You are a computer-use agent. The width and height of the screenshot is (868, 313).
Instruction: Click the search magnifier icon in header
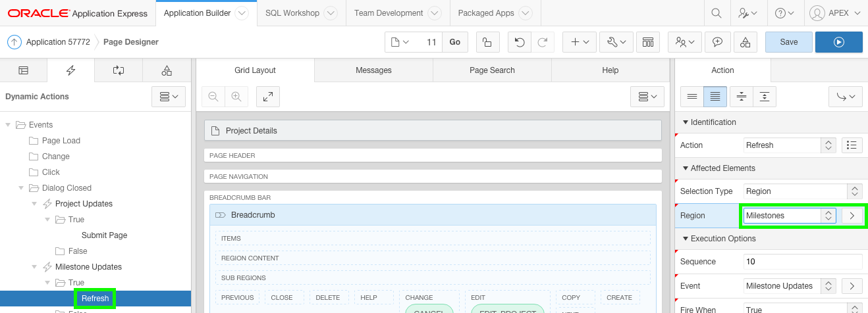tap(716, 13)
